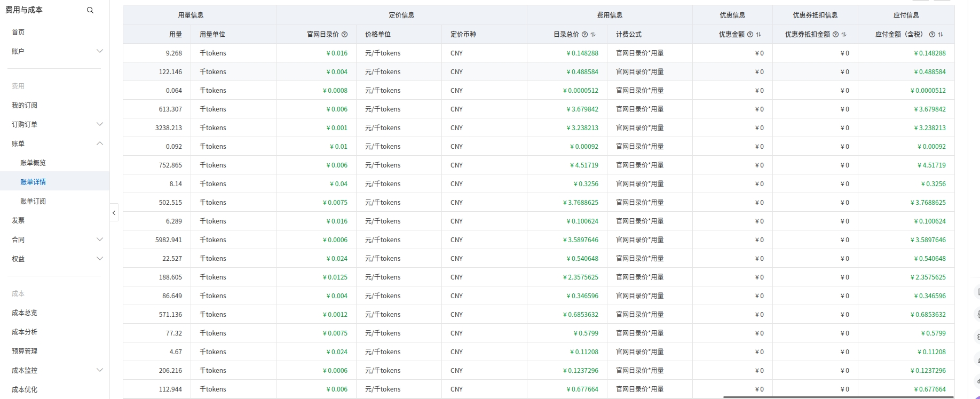
Task: Click 目录总价 cell ￥4.51719
Action: pos(584,165)
